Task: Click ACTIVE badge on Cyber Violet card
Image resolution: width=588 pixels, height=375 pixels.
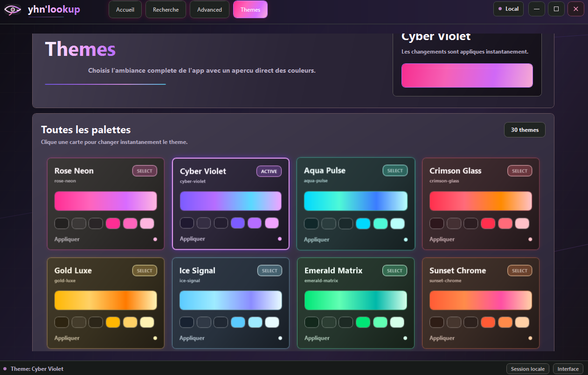Action: coord(269,171)
